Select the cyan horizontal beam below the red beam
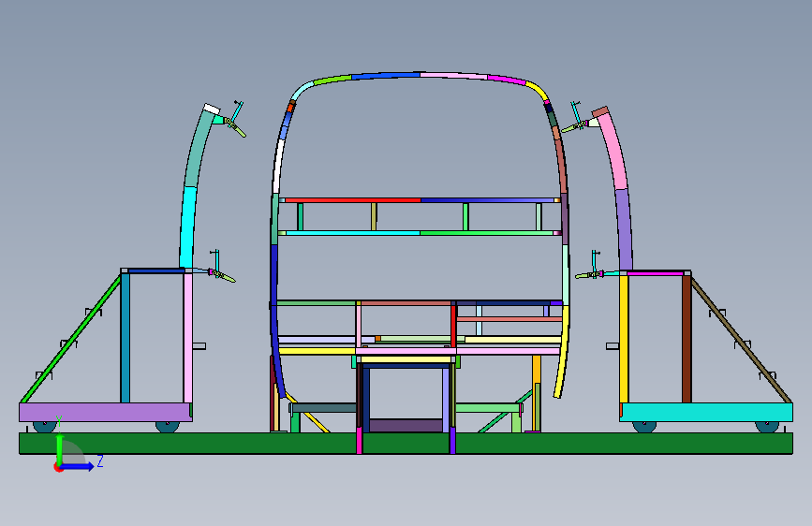 click(353, 233)
